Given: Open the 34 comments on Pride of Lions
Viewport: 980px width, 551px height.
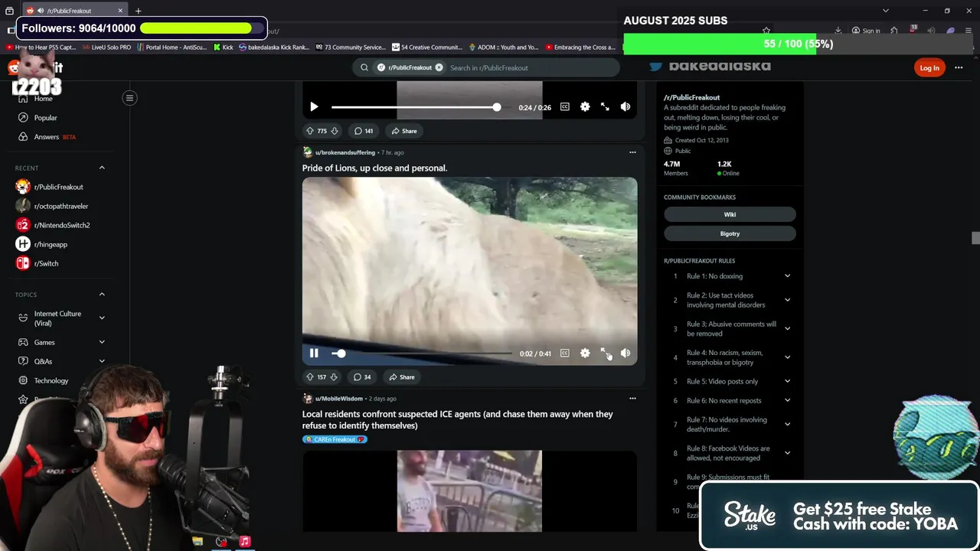Looking at the screenshot, I should pyautogui.click(x=362, y=377).
